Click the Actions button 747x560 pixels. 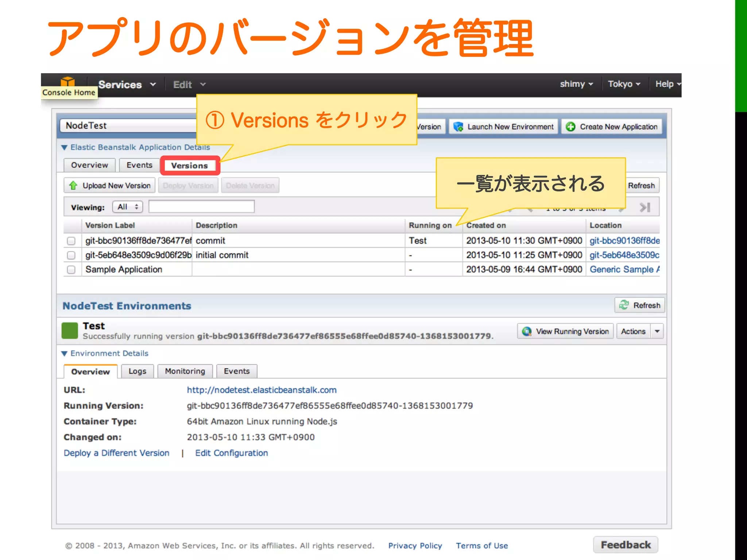tap(634, 331)
